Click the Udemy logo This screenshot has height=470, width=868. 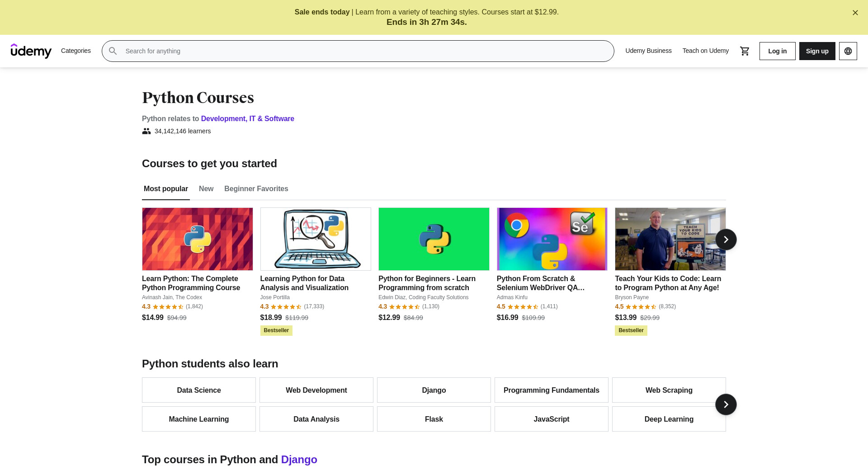[31, 51]
